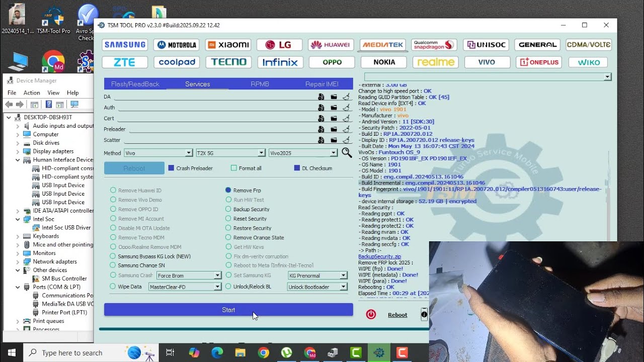Select the Unisoc platform logo
Viewport: 644px width, 362px height.
click(486, 45)
